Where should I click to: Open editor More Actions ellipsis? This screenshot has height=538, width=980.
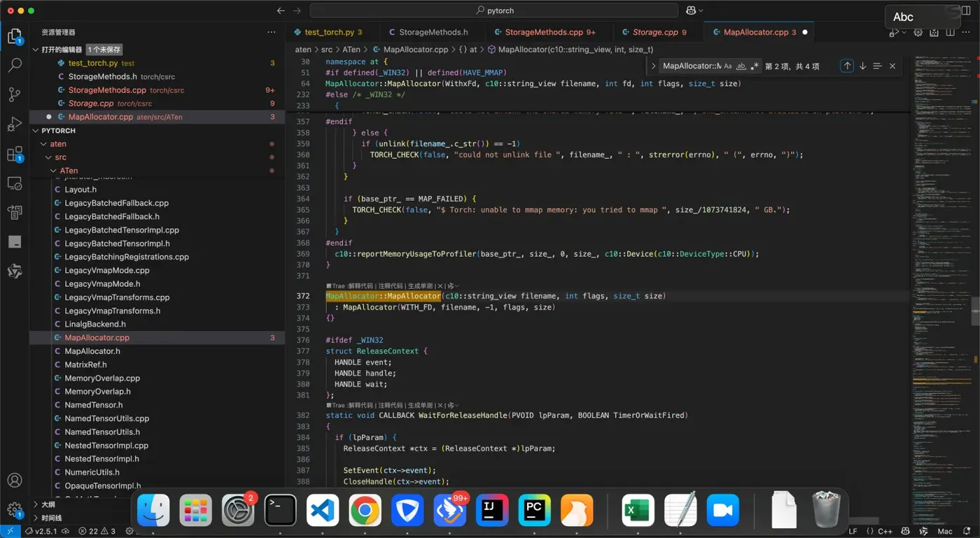[967, 32]
